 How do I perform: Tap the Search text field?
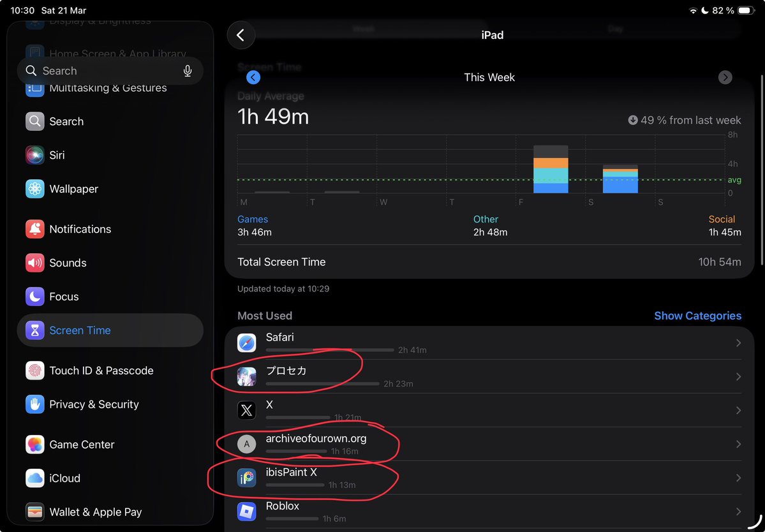110,71
